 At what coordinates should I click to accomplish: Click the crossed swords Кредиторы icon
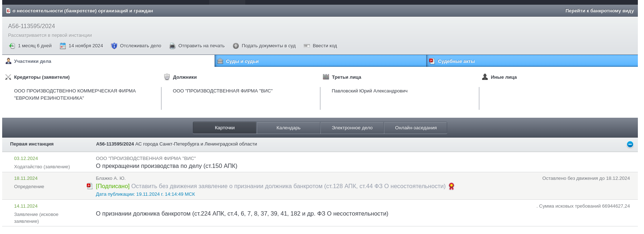[x=8, y=77]
